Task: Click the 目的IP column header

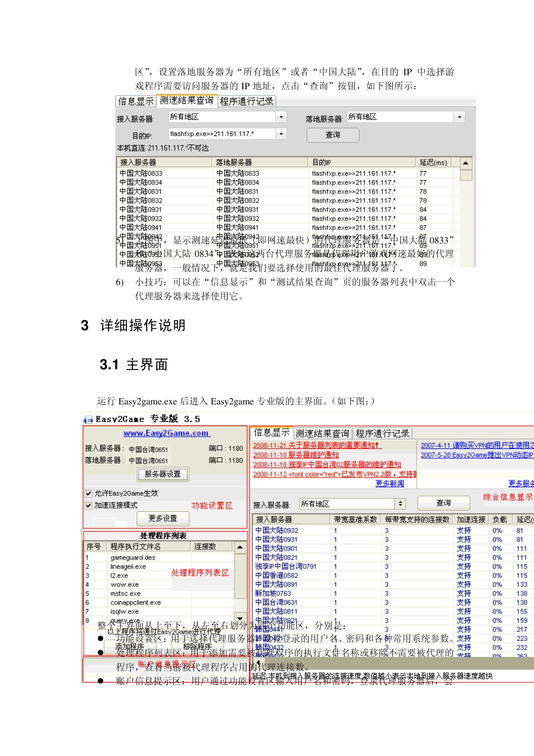Action: tap(363, 163)
